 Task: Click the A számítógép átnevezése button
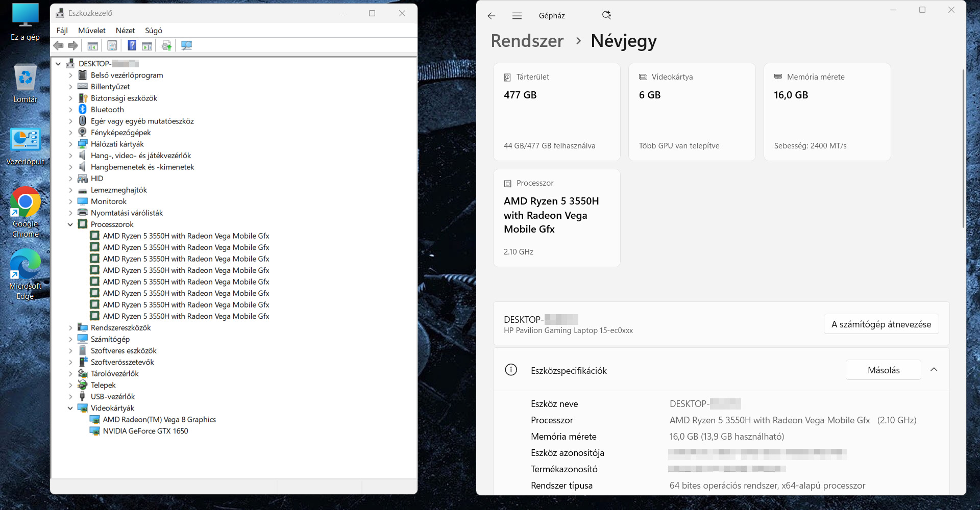pos(881,324)
